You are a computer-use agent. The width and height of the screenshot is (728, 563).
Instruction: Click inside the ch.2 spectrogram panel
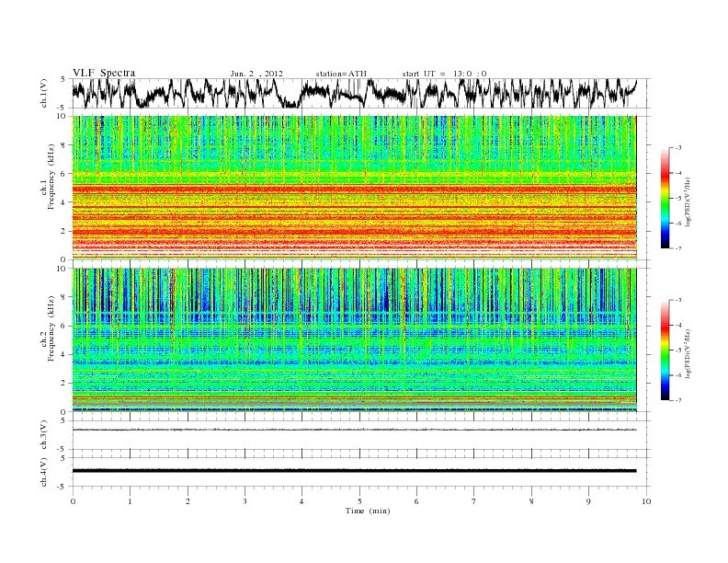(354, 340)
